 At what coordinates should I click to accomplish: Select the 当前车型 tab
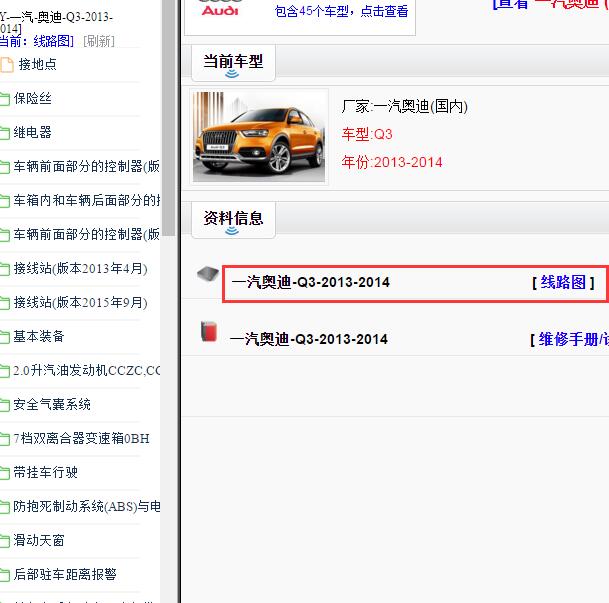(x=233, y=63)
